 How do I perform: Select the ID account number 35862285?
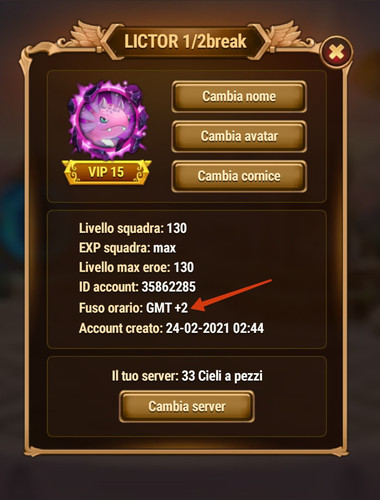(169, 287)
